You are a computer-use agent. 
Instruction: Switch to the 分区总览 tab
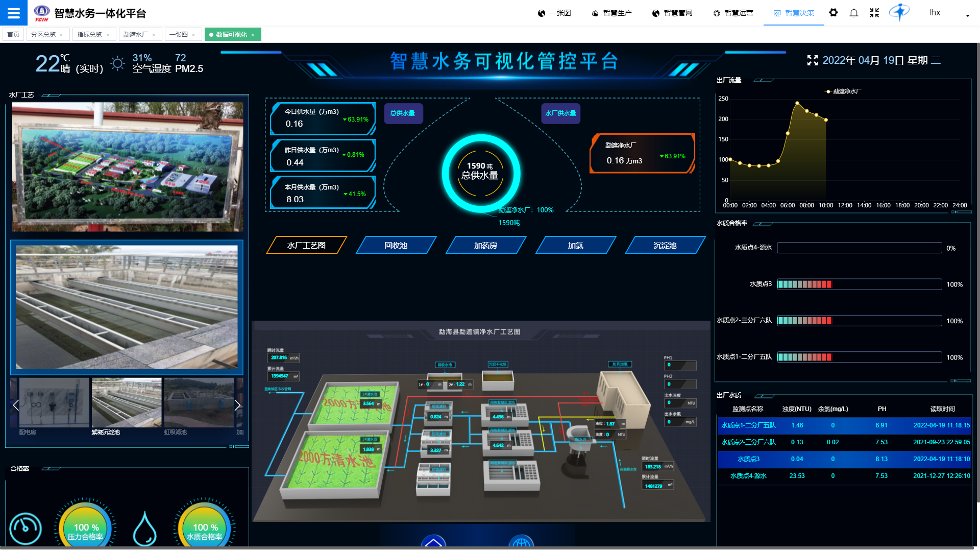(x=43, y=35)
